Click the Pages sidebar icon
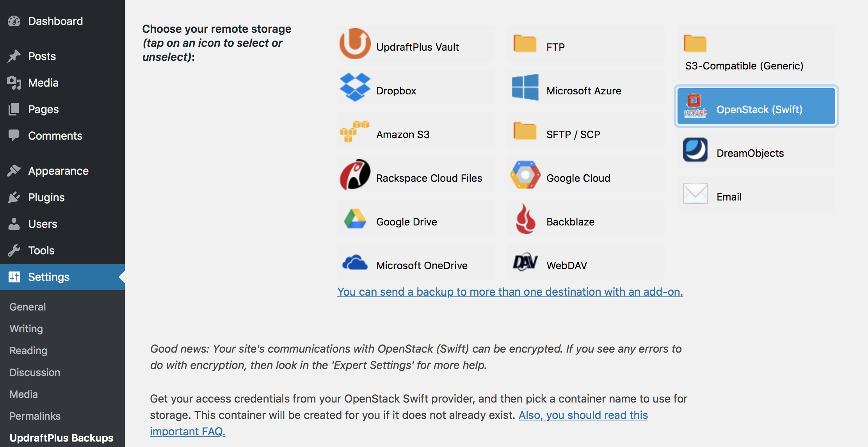 pyautogui.click(x=14, y=109)
